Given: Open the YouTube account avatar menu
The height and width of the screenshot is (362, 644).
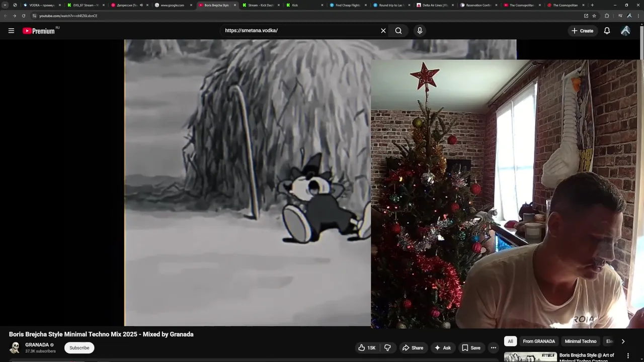Looking at the screenshot, I should [x=625, y=31].
